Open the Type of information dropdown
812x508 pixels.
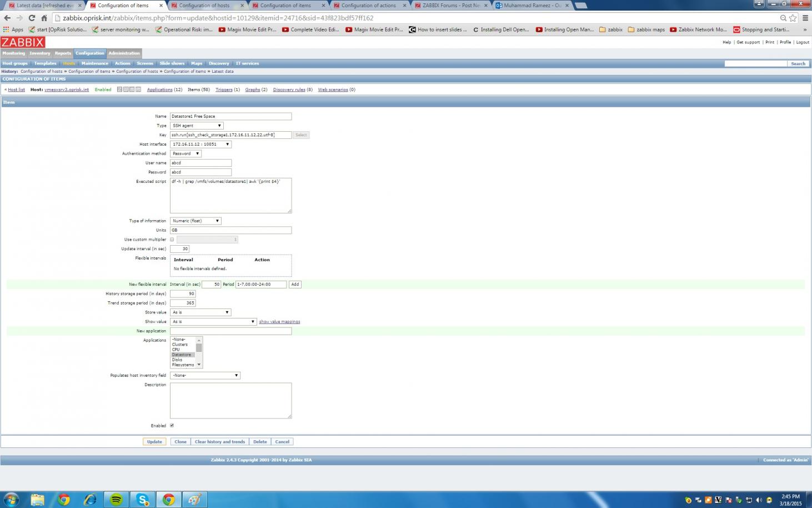196,221
